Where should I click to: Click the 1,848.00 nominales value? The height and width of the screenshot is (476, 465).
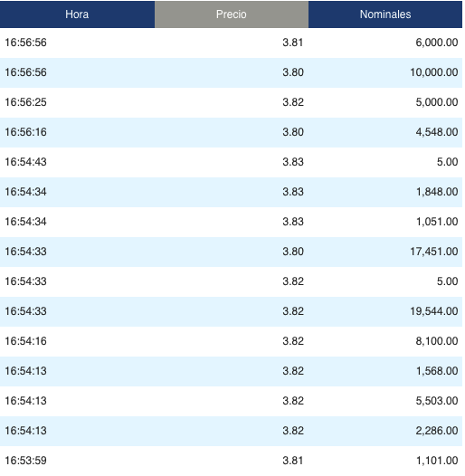tap(437, 192)
